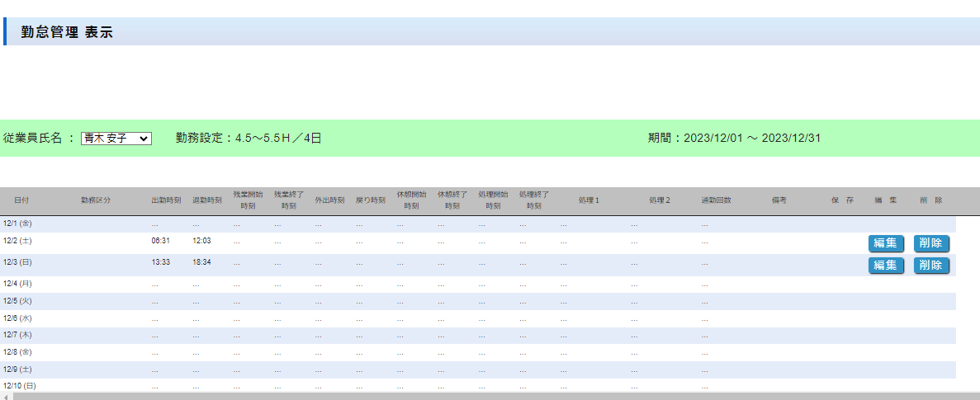Select the 18:34 clock-out time cell
980x400 pixels.
tap(201, 262)
